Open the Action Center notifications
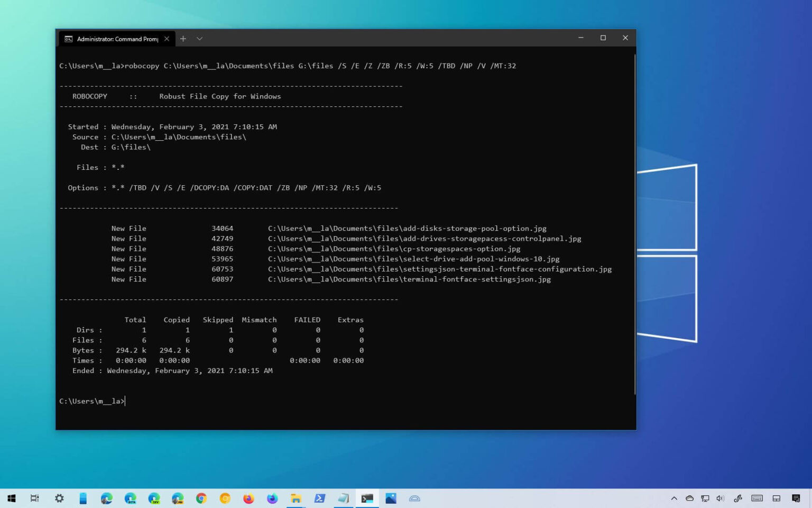 pos(796,498)
